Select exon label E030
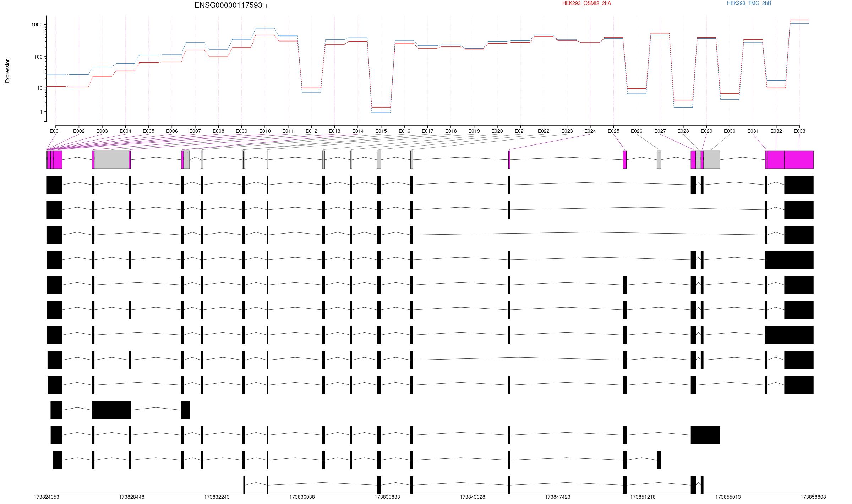This screenshot has height=504, width=852. [730, 131]
